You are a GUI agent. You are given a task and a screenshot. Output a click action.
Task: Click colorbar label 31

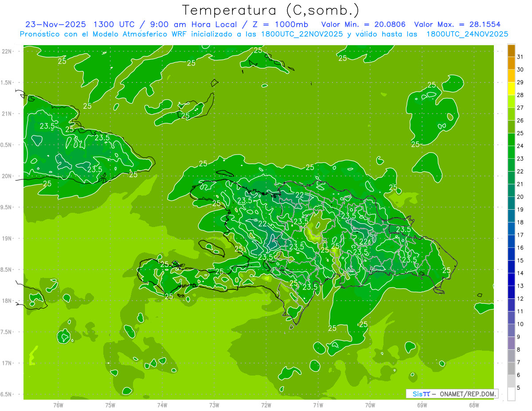[x=520, y=57]
